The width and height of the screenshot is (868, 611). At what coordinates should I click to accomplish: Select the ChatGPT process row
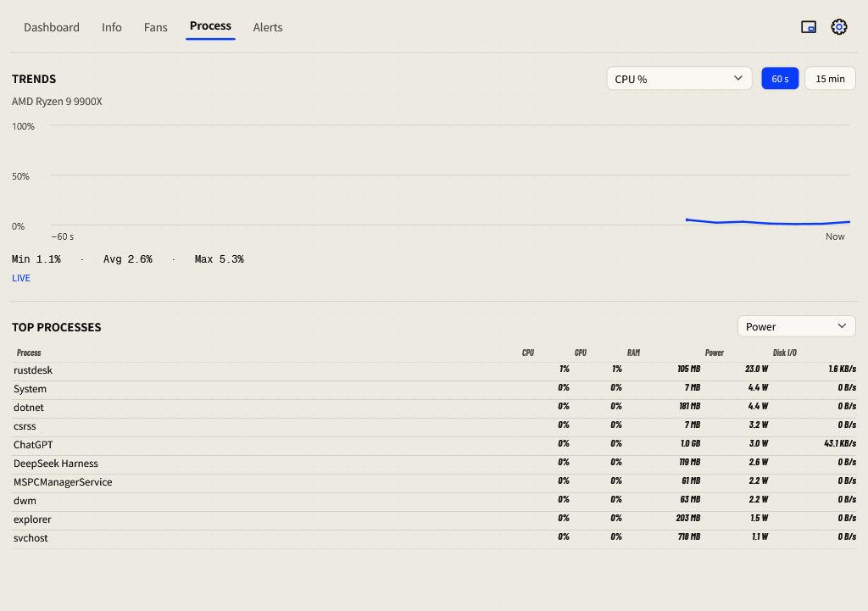(434, 444)
